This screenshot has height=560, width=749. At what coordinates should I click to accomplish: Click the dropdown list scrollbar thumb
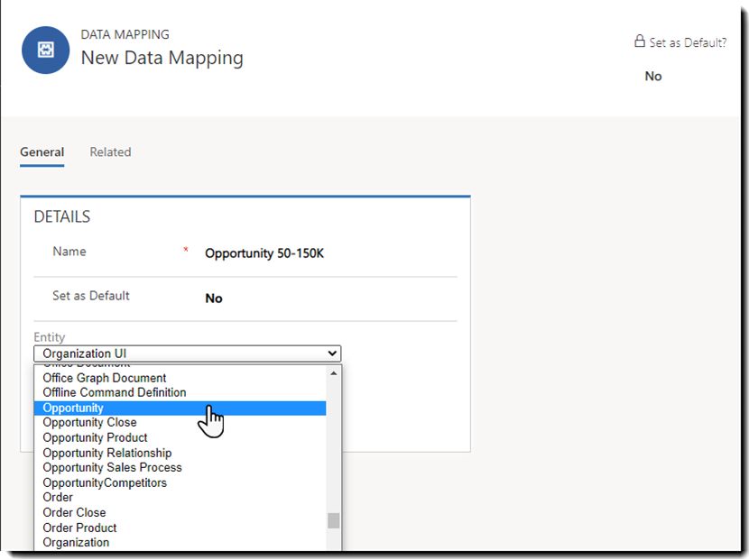(334, 521)
